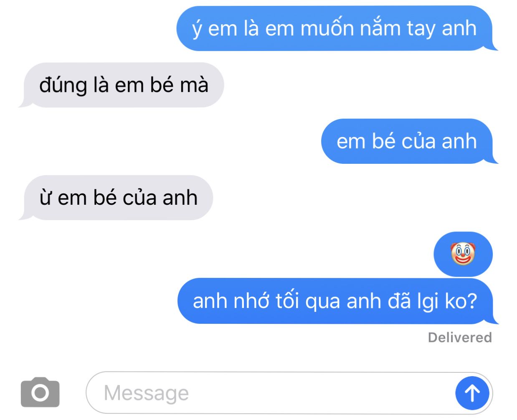Click the Delivered status label
Screen dimensions: 517x420
coord(460,337)
